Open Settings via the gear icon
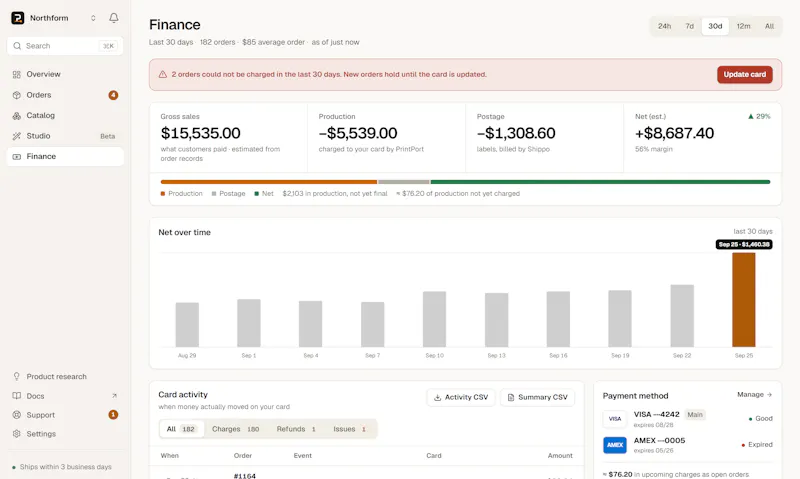The height and width of the screenshot is (479, 800). click(x=17, y=434)
